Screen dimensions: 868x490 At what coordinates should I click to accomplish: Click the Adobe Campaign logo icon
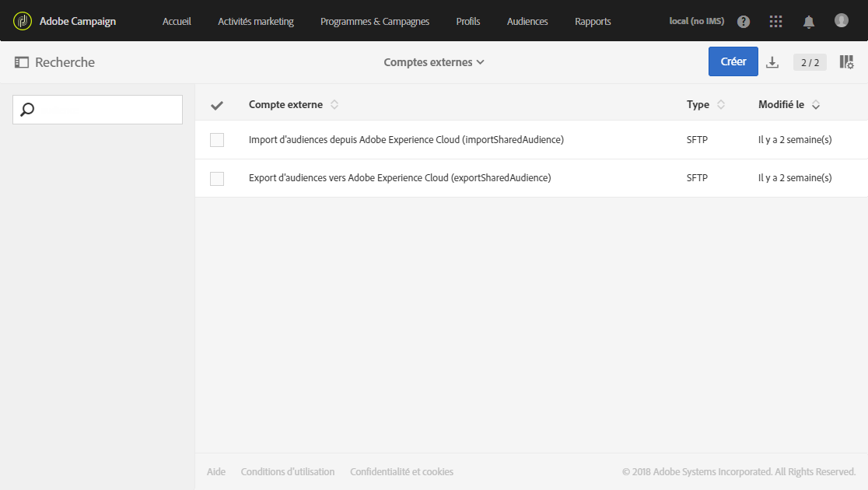pos(23,21)
